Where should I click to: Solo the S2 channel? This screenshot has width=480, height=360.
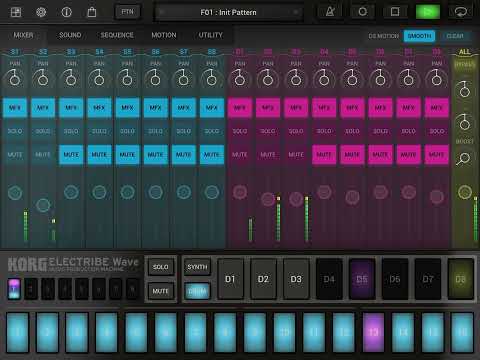pos(43,131)
